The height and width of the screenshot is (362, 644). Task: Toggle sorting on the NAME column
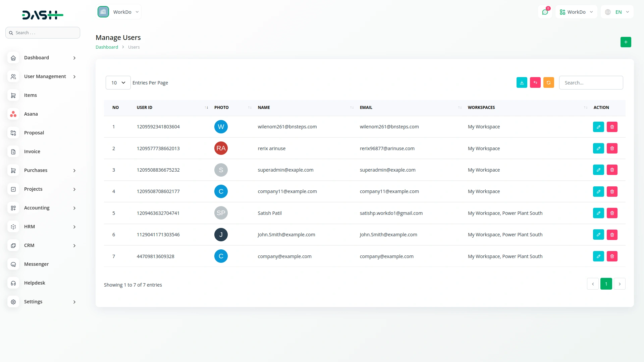pos(352,107)
